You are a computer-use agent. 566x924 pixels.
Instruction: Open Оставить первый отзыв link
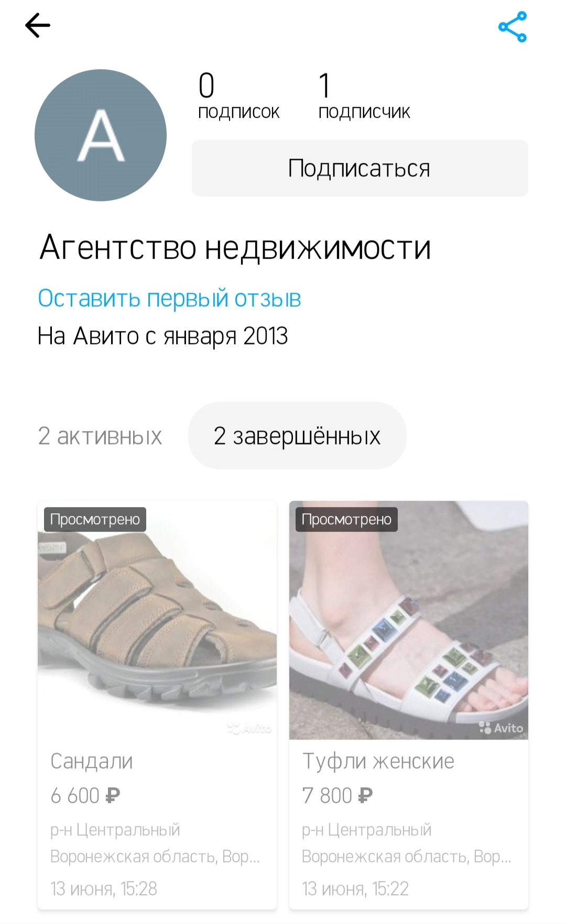point(169,298)
